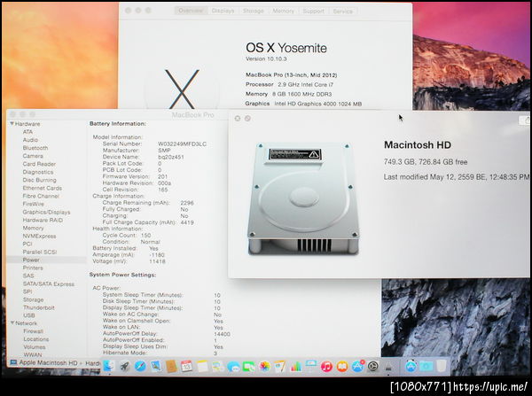Select USB in the sidebar

point(29,315)
